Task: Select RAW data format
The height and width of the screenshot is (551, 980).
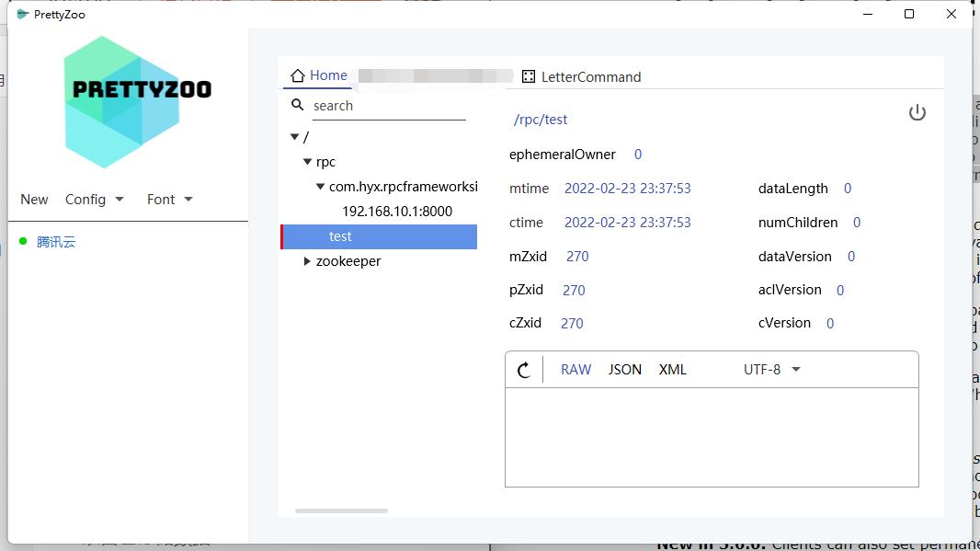Action: tap(575, 370)
